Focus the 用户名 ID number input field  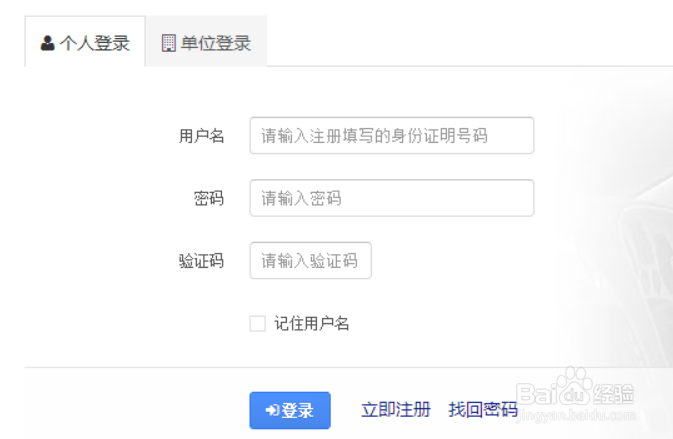click(391, 136)
